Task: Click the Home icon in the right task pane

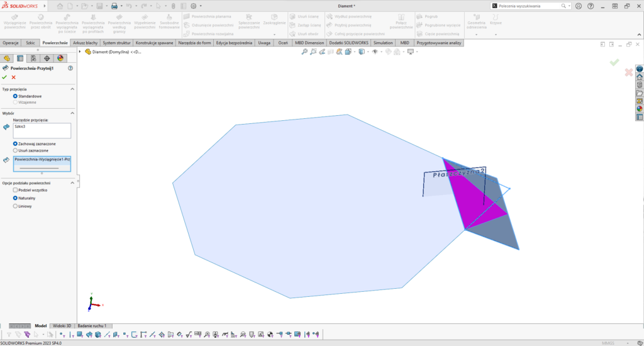Action: (x=640, y=77)
